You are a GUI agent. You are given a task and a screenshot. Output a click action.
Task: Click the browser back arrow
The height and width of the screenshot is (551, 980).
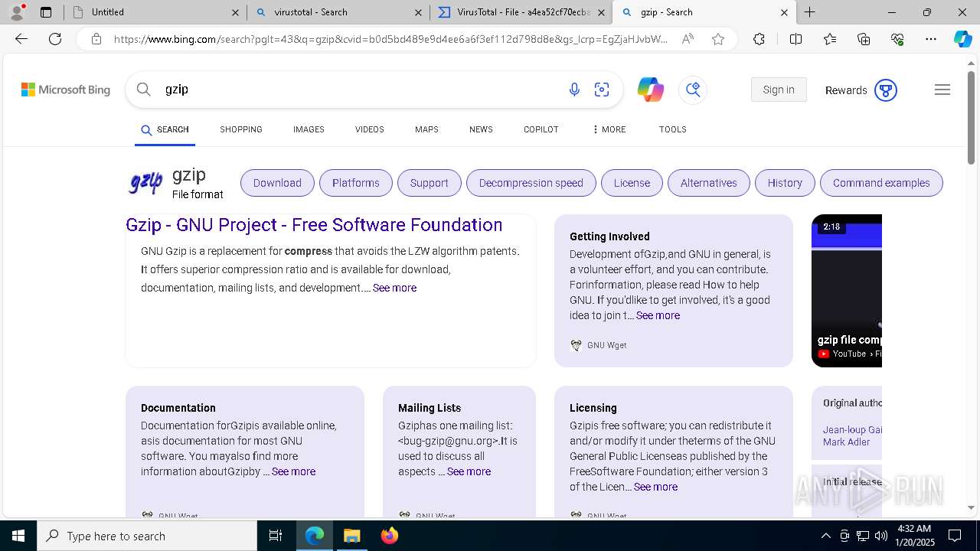coord(21,39)
